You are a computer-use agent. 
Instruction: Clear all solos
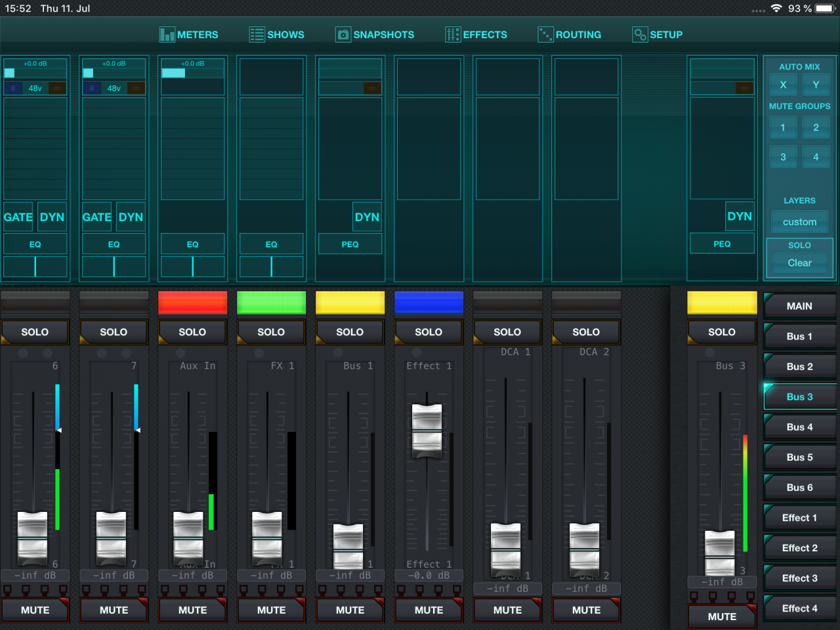[x=799, y=262]
